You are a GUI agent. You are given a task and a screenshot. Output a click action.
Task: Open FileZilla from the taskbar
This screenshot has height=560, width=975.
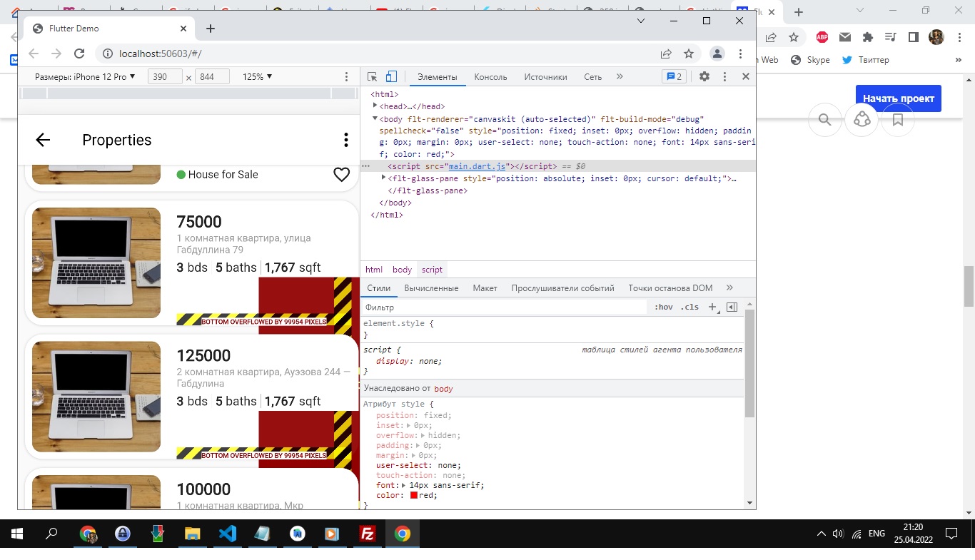click(368, 534)
